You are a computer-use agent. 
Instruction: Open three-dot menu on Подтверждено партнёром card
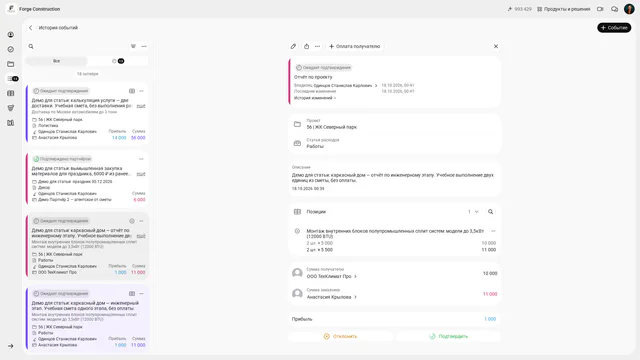(141, 159)
